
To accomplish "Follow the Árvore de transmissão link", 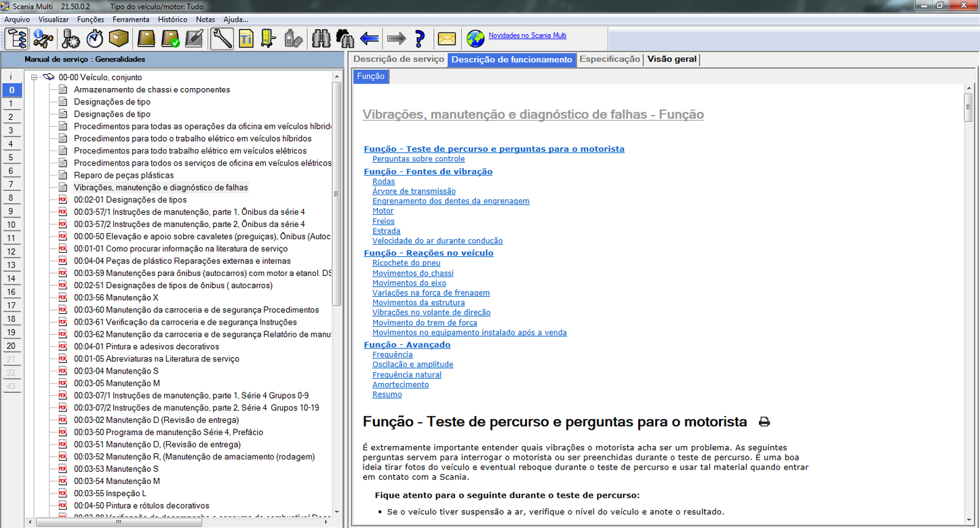I will (414, 192).
